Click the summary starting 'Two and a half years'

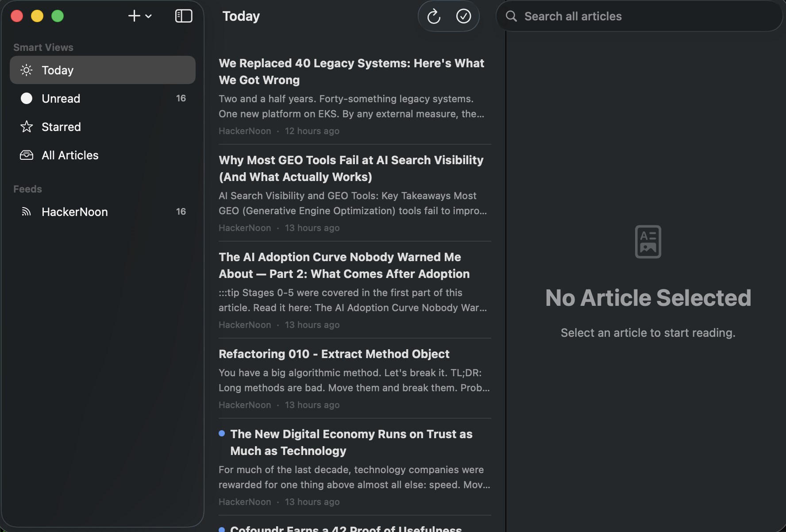(351, 106)
